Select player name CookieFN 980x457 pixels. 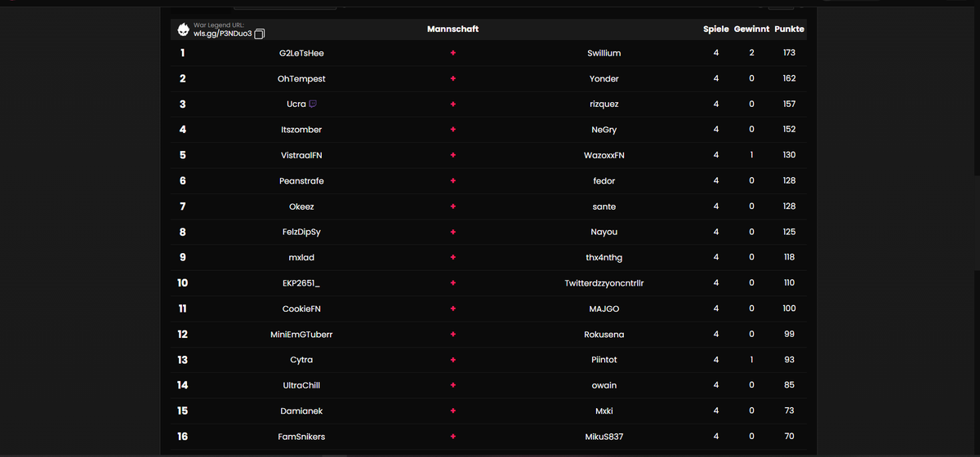(x=301, y=308)
